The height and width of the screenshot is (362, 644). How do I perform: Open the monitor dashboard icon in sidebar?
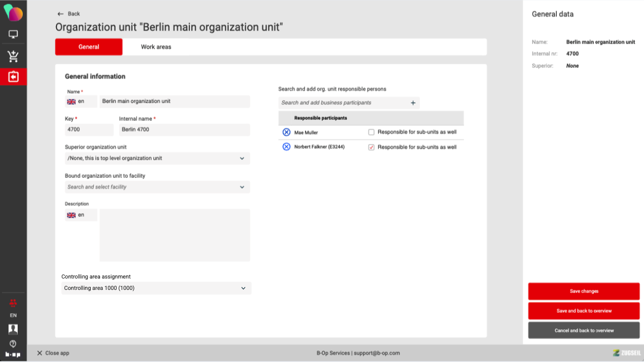(13, 35)
